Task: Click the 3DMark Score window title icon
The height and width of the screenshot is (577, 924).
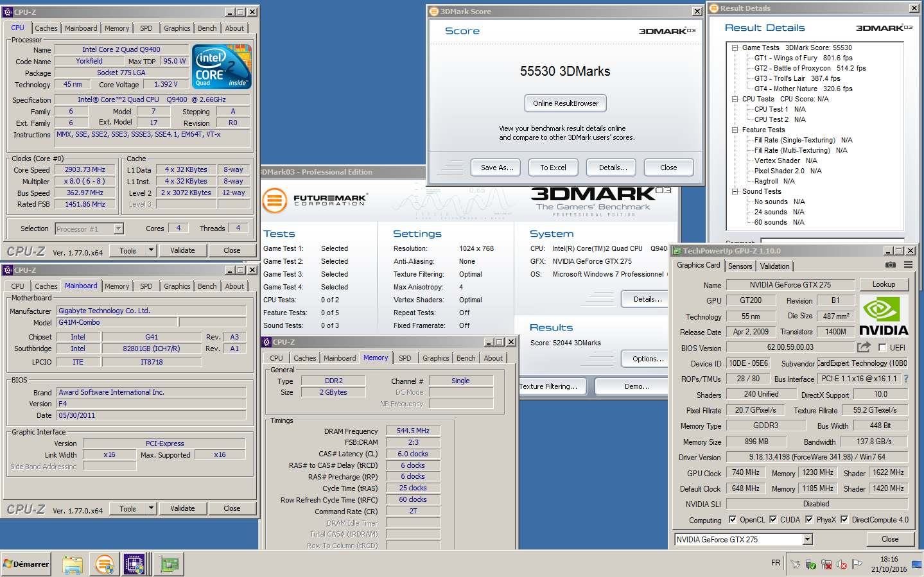Action: (x=434, y=12)
